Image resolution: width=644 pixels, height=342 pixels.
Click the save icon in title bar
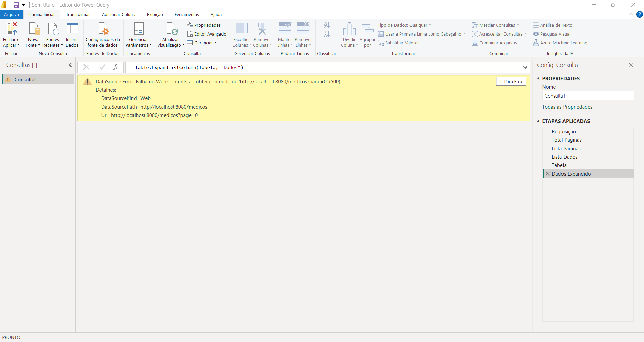(16, 5)
